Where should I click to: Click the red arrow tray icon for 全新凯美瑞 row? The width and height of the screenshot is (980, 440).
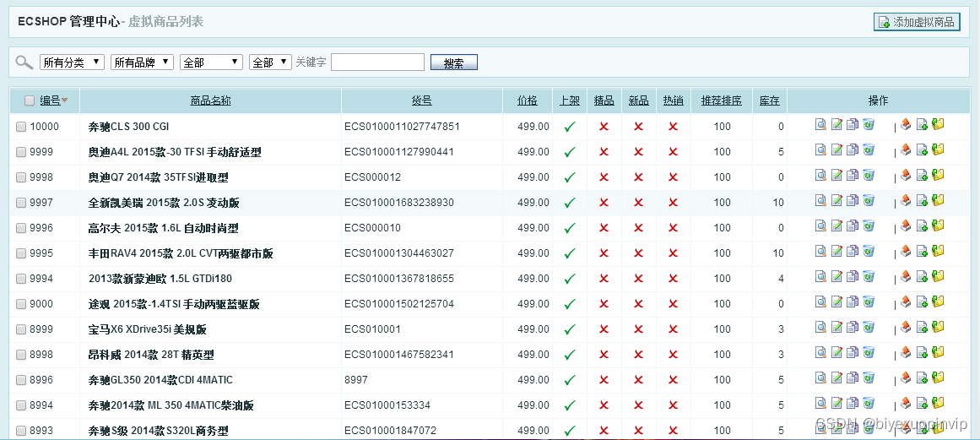coord(906,200)
